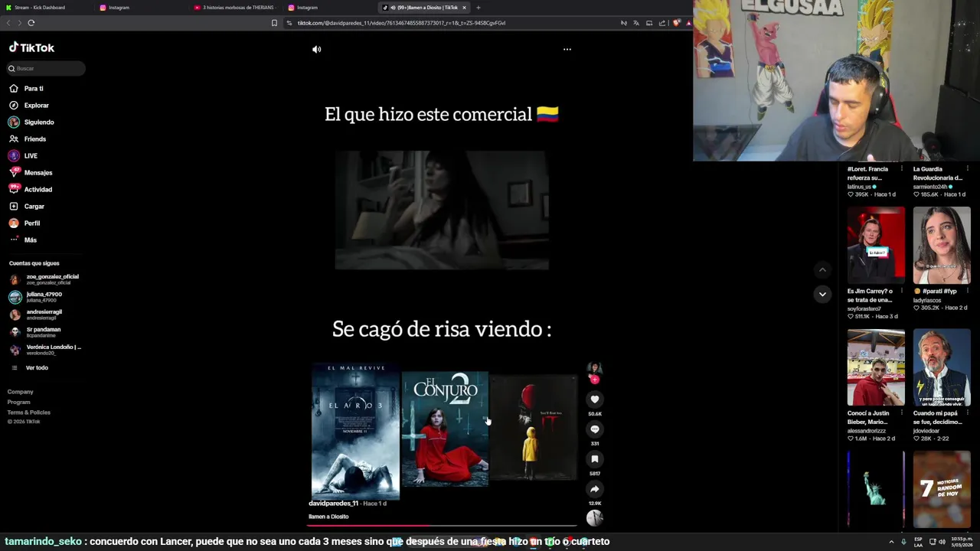Click the Brave shields icon

tap(676, 23)
